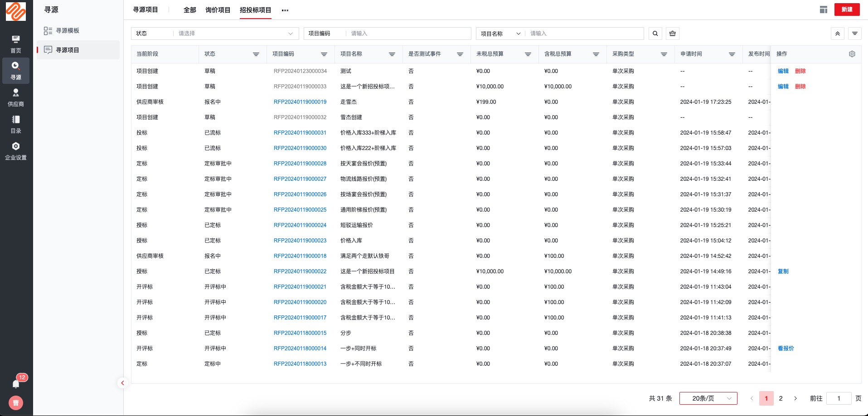
Task: Open project link RFP20240119000019
Action: [300, 102]
